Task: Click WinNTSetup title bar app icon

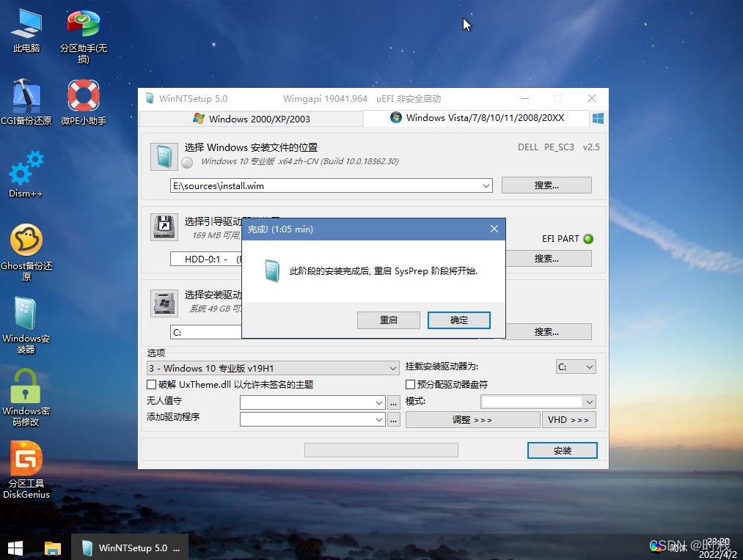Action: click(x=150, y=98)
